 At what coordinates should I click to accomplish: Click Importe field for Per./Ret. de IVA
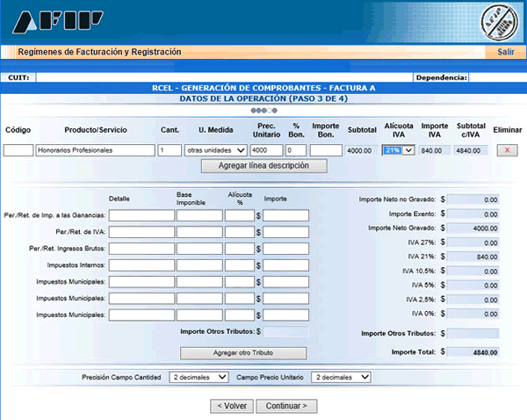click(285, 232)
